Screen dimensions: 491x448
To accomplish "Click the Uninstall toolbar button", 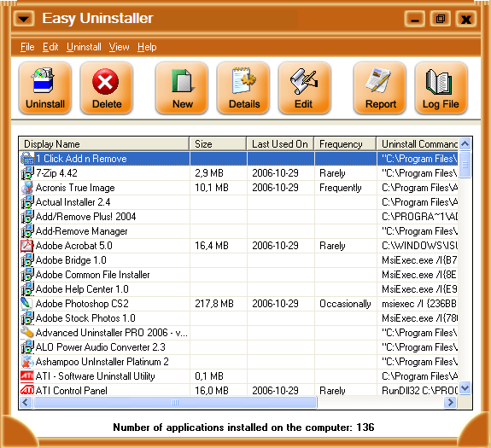I will tap(45, 88).
